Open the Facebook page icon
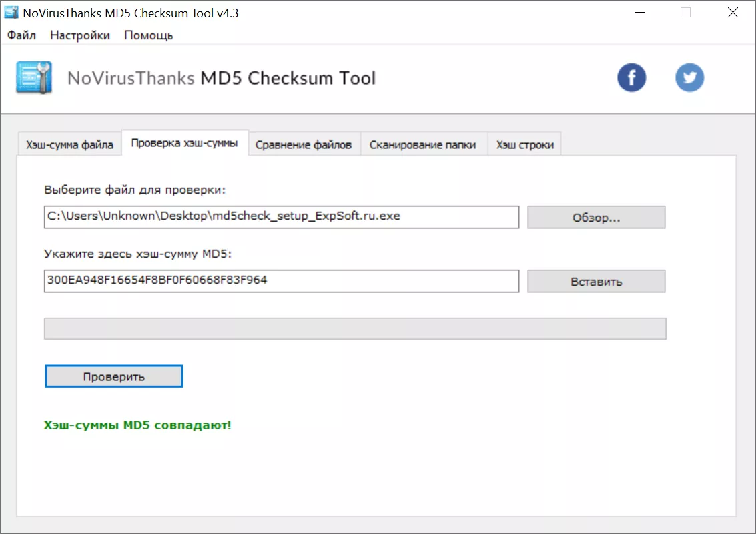The width and height of the screenshot is (756, 534). [632, 77]
